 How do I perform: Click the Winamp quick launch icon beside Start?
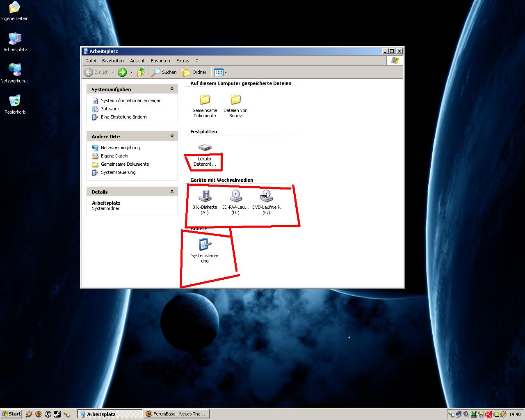coord(29,414)
